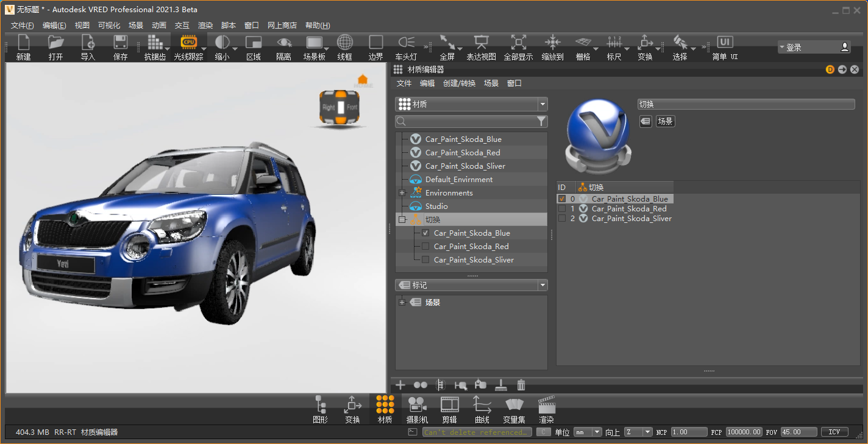
Task: Toggle 线框 wireframe display
Action: 345,42
